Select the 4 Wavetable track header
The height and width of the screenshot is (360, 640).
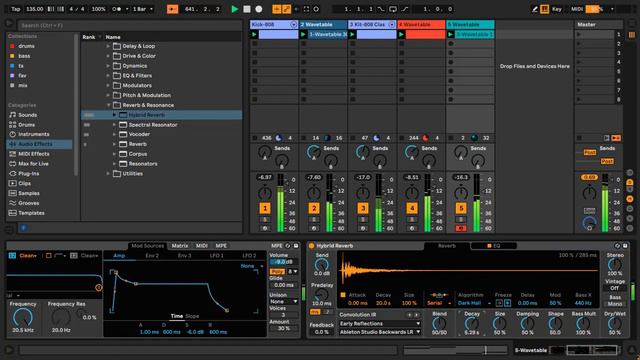421,24
